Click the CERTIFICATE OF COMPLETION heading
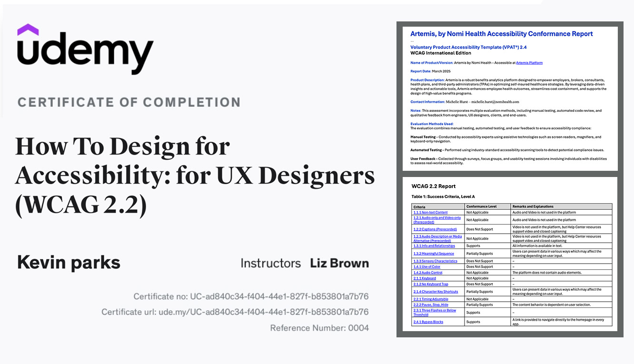634x364 pixels. point(129,102)
